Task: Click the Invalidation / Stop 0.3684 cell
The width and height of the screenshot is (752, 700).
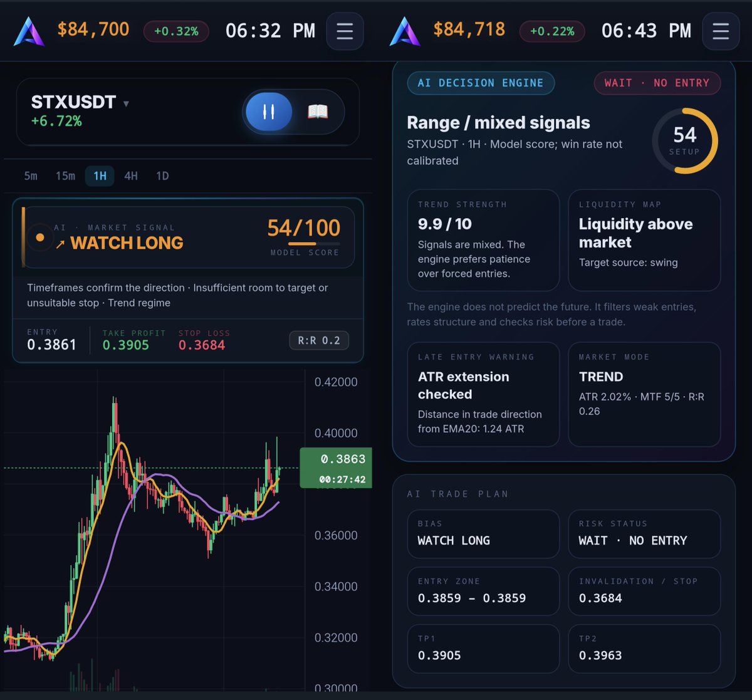Action: click(x=644, y=591)
